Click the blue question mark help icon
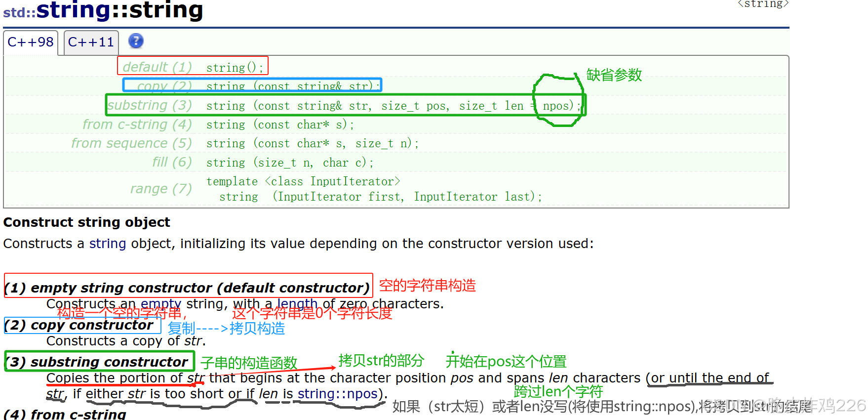Viewport: 868px width, 420px height. (136, 41)
